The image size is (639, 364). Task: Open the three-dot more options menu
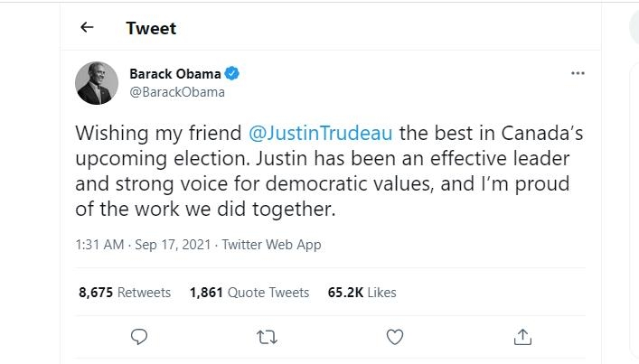click(x=578, y=73)
